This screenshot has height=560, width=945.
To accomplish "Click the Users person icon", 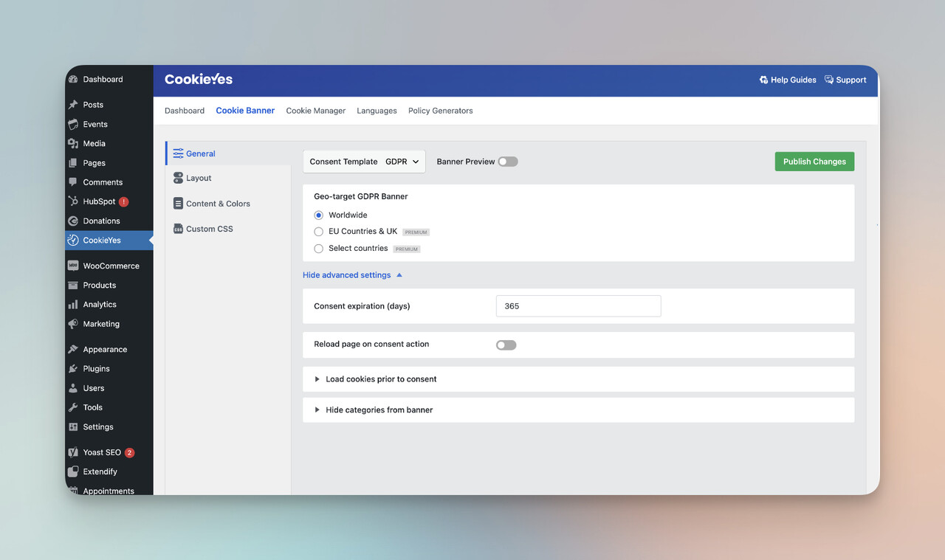I will point(73,388).
